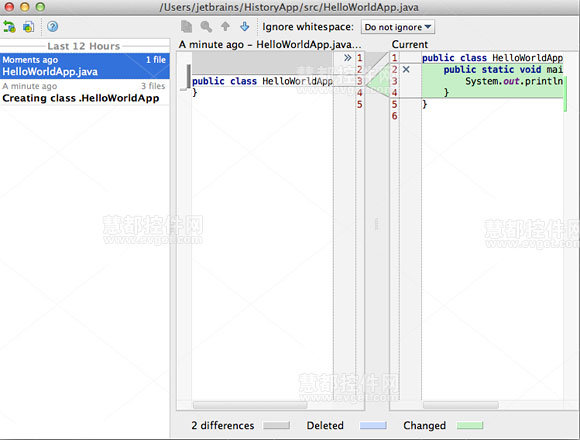Image resolution: width=580 pixels, height=440 pixels.
Task: Click the Current pane horizontal scrollbar
Action: click(x=461, y=405)
